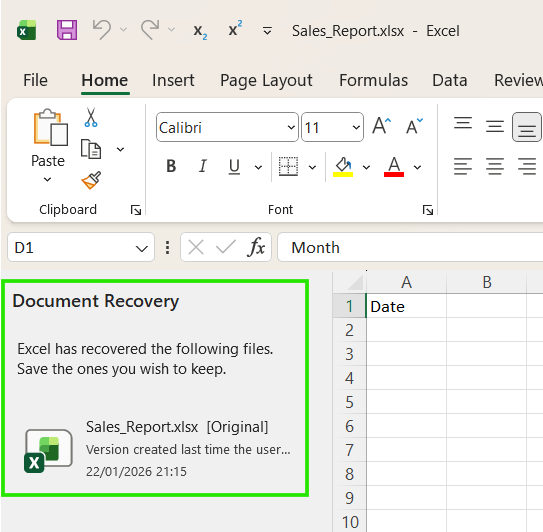Viewport: 543px width, 532px height.
Task: Confirm entry with checkmark icon
Action: [x=225, y=248]
